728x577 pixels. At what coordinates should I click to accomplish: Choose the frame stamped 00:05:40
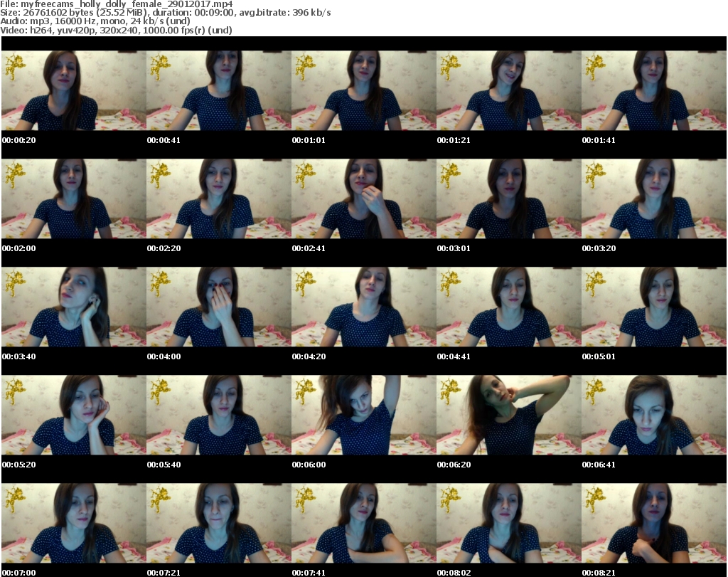pyautogui.click(x=219, y=415)
